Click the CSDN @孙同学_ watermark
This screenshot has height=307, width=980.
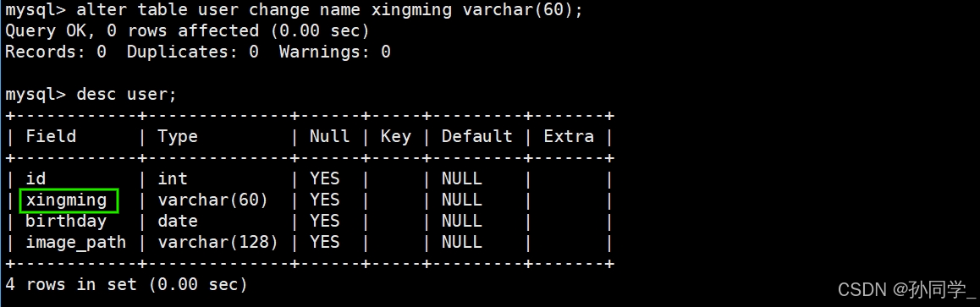907,289
